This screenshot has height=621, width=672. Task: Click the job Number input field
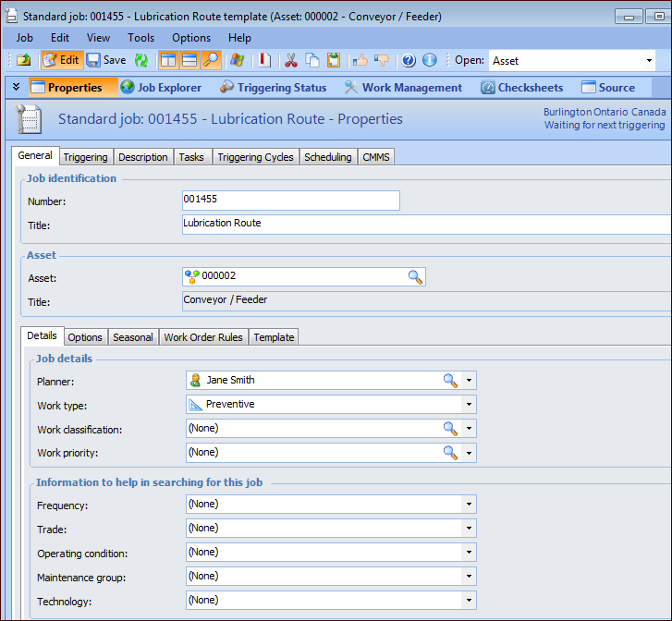pyautogui.click(x=290, y=201)
